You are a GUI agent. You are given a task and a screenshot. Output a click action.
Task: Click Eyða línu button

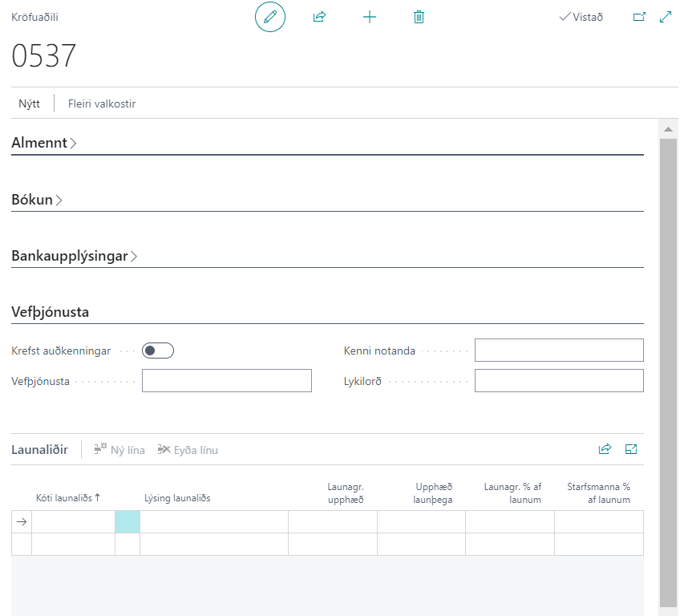[188, 450]
